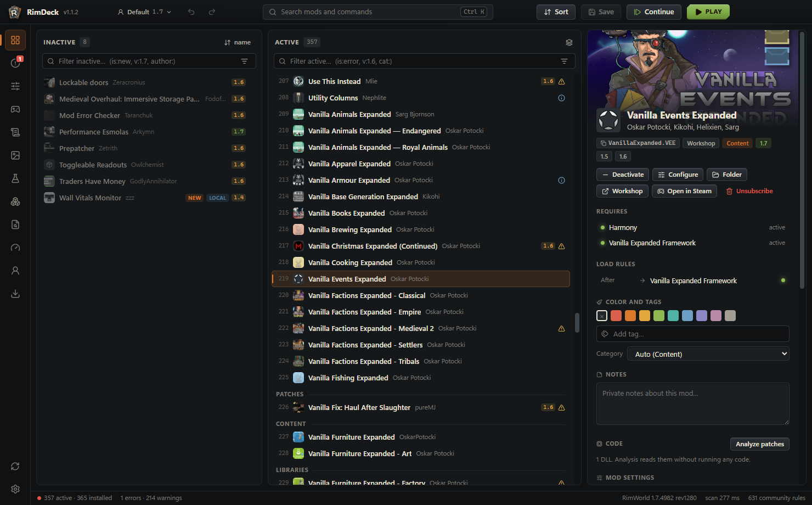812x505 pixels.
Task: Open the image gallery sidebar icon
Action: pos(15,155)
